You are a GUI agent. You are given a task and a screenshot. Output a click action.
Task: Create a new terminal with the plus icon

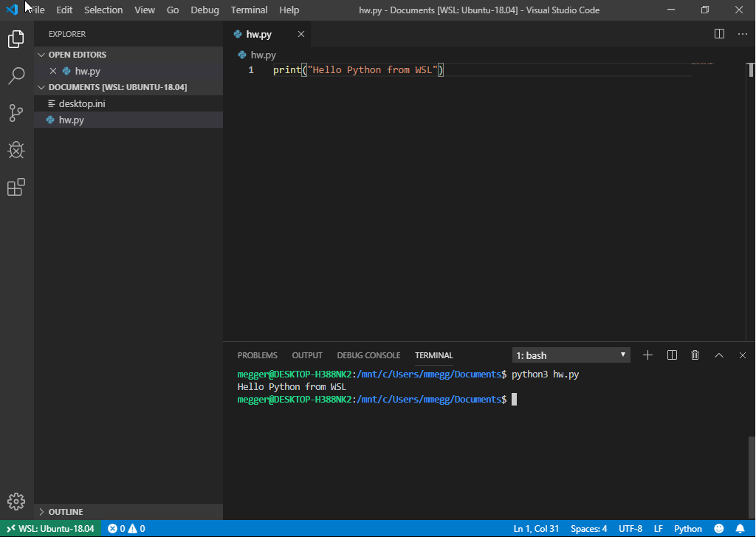click(x=647, y=355)
